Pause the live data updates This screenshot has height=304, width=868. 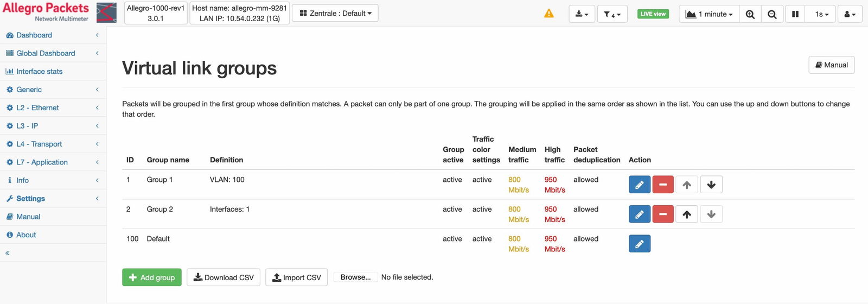[795, 14]
